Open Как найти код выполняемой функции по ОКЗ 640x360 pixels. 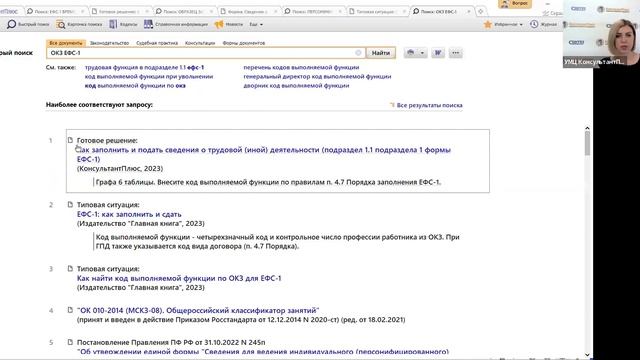179,278
